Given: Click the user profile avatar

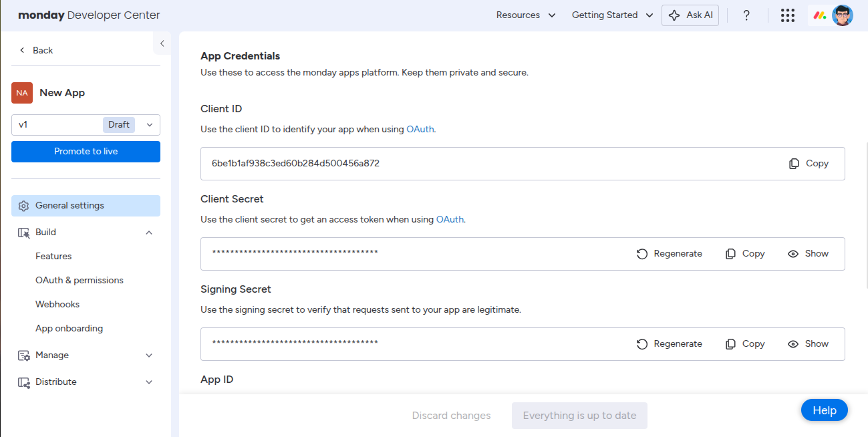Looking at the screenshot, I should (843, 15).
